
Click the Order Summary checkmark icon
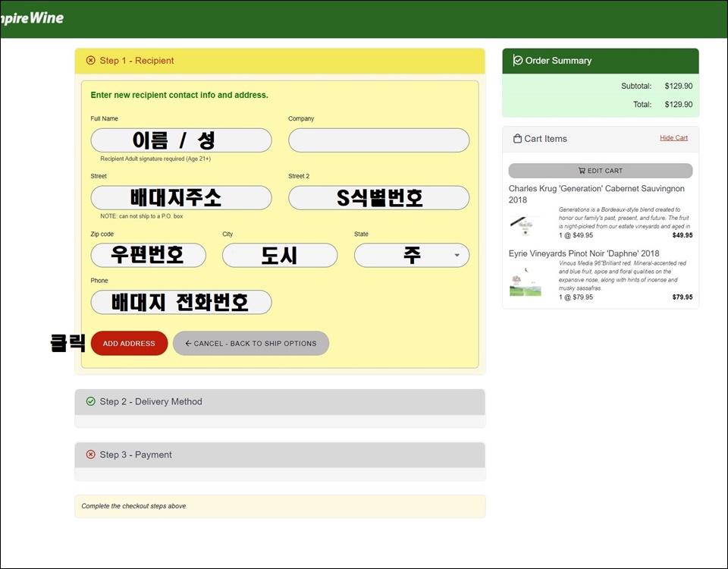click(517, 61)
